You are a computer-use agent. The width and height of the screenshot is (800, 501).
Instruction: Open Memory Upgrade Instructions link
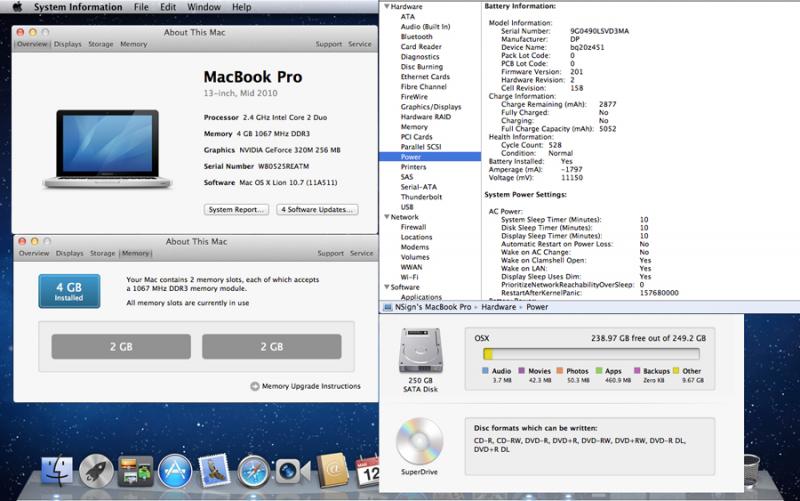(x=311, y=386)
